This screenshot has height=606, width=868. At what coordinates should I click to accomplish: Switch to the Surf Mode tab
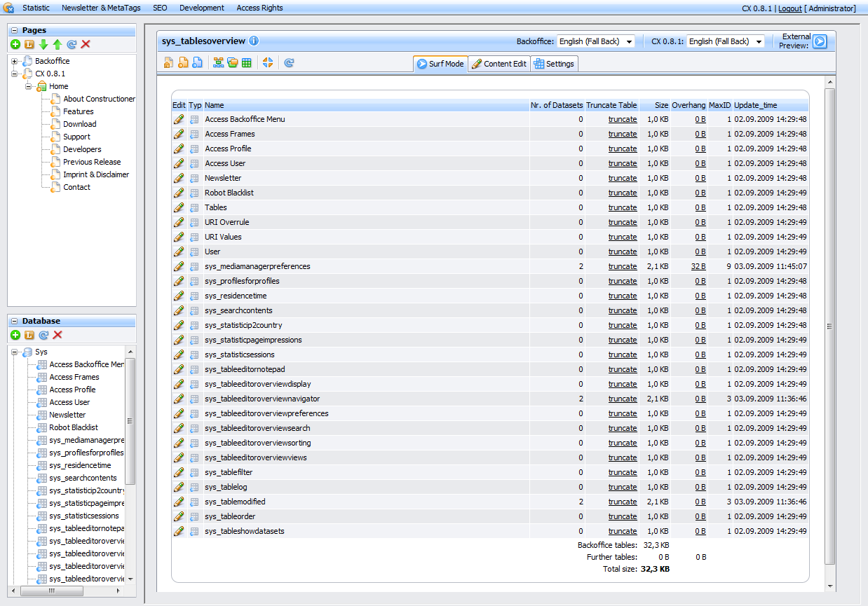point(440,64)
